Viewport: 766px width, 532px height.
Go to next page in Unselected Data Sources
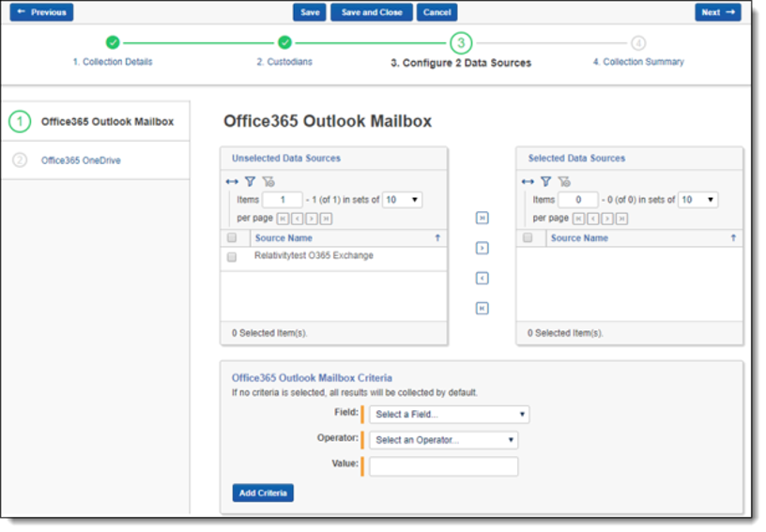coord(312,219)
